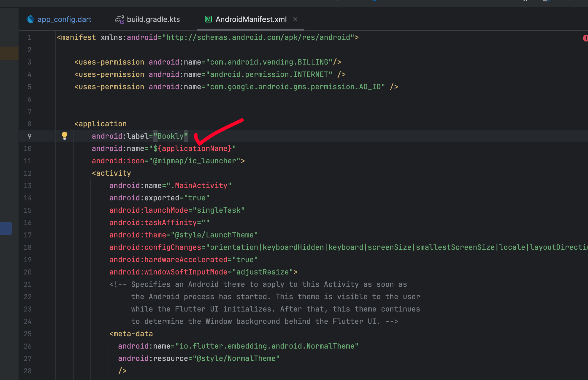Image resolution: width=588 pixels, height=380 pixels.
Task: Click the hardwareAccelerated "true" value
Action: 245,260
